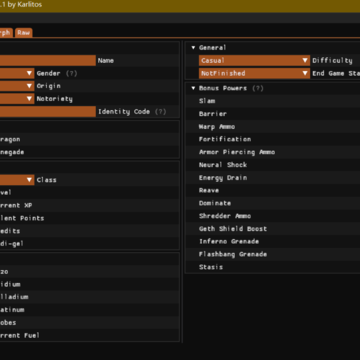Image resolution: width=360 pixels, height=360 pixels.
Task: Select the Inferno Grenade bonus power
Action: tap(229, 241)
